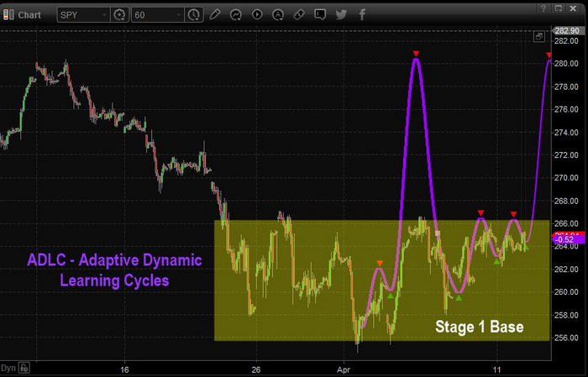Open the symbol settings gear menu

tap(119, 15)
